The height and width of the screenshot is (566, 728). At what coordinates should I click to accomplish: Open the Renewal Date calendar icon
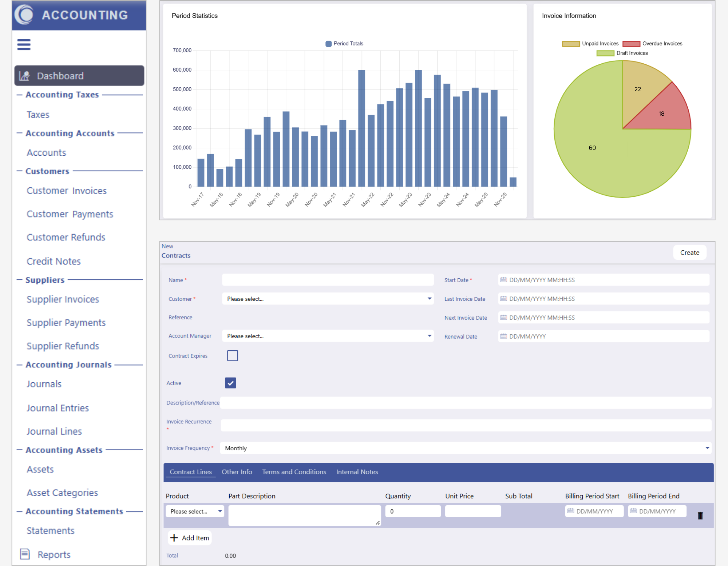[x=503, y=336]
